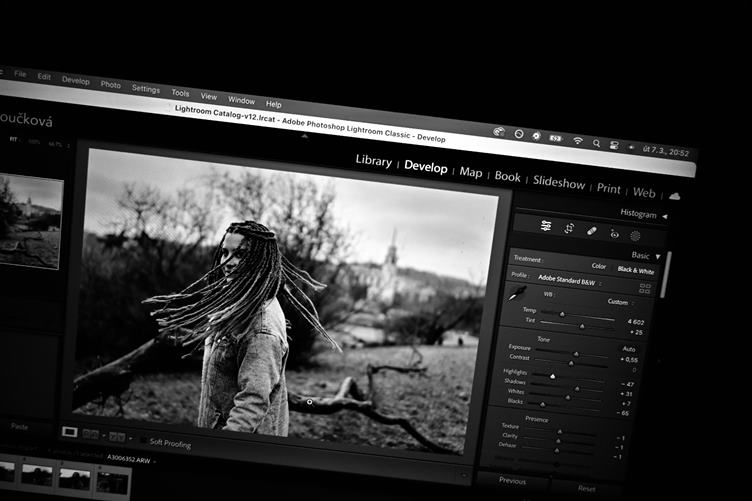The height and width of the screenshot is (501, 752).
Task: Click the Creative Cloud menu bar icon
Action: 499,131
